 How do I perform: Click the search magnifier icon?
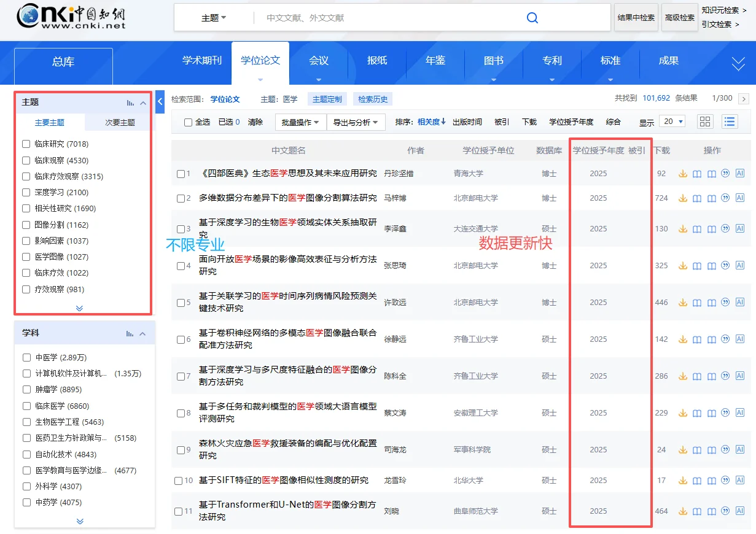click(532, 18)
